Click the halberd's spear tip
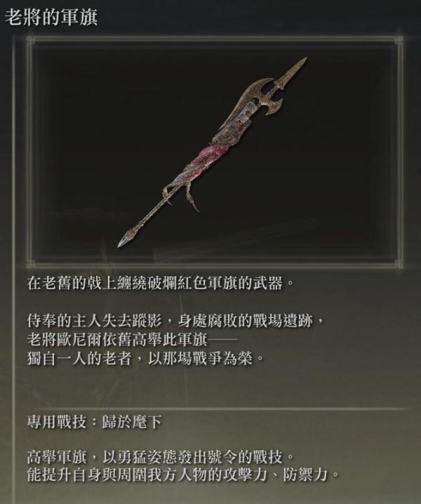 click(x=295, y=69)
